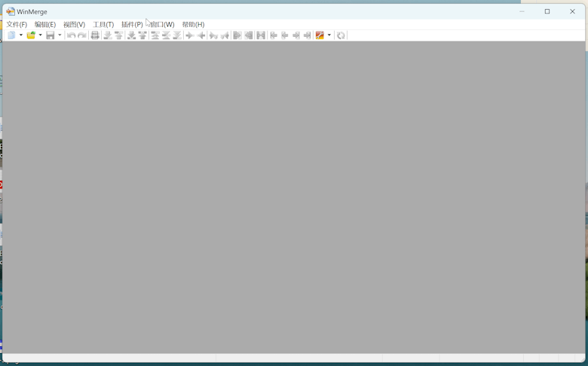The height and width of the screenshot is (366, 588).
Task: Expand the New document dropdown arrow
Action: tap(21, 35)
